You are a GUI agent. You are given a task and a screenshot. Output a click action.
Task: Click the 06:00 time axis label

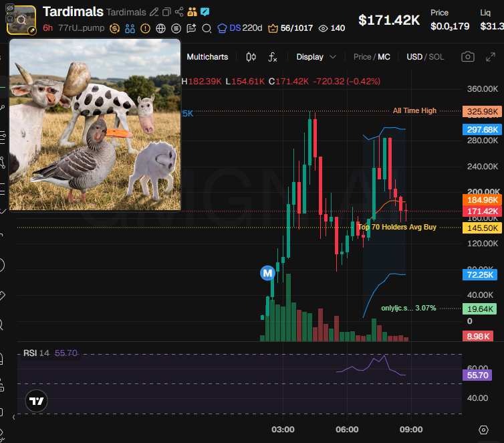347,430
